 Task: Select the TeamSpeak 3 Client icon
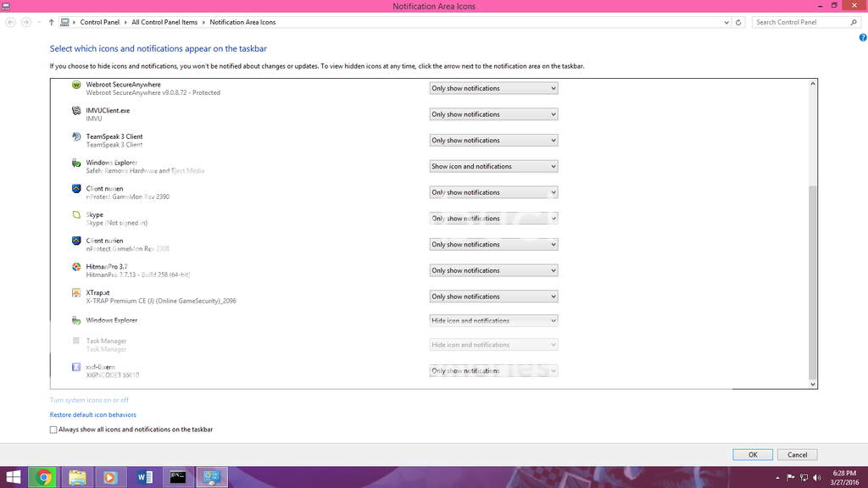pos(77,138)
